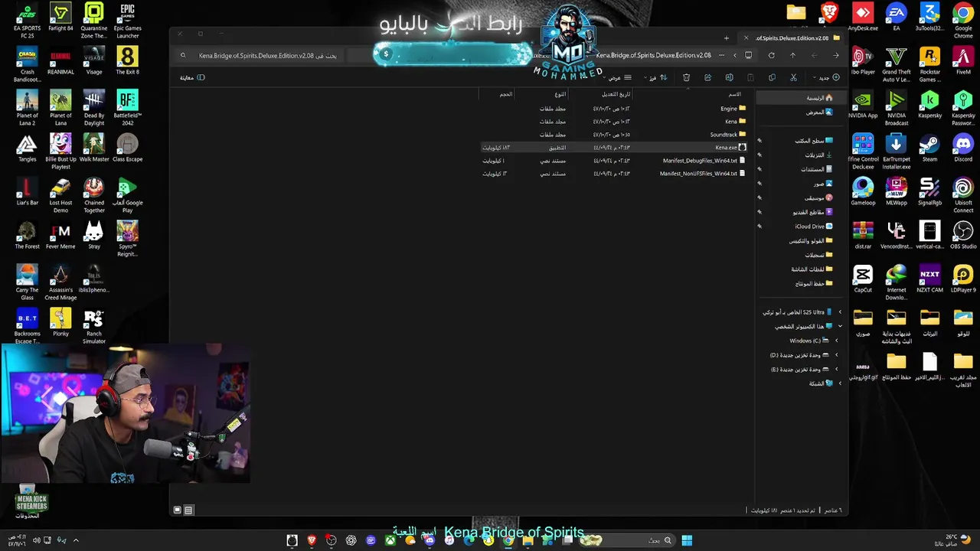Open Steam desktop shortcut
Viewport: 980px width, 551px height.
pos(929,148)
